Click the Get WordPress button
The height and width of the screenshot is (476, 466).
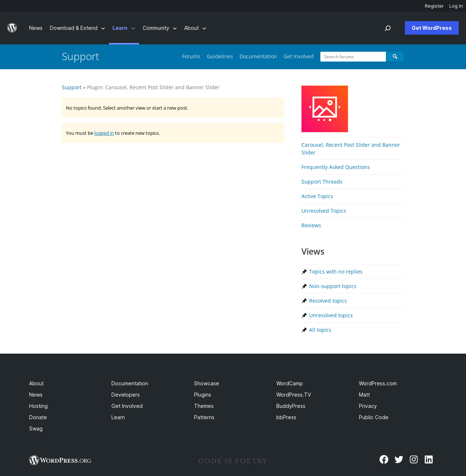pos(432,28)
